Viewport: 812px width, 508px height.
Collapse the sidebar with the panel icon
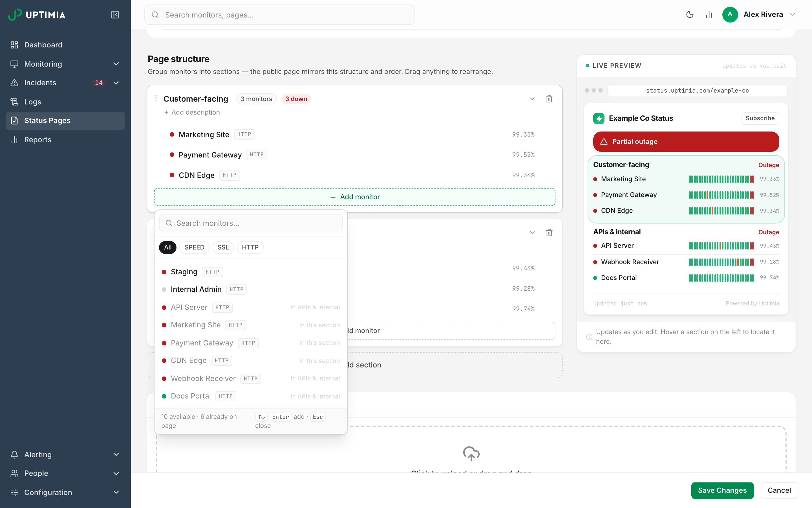[x=115, y=15]
